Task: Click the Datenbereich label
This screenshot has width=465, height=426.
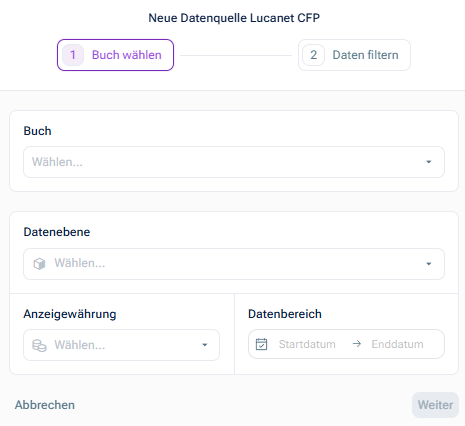Action: point(285,314)
